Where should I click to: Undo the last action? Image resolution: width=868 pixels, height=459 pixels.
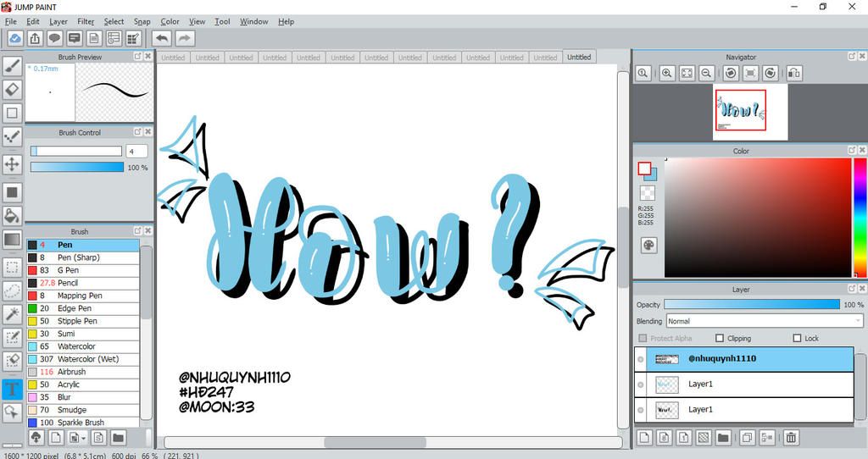pos(162,38)
